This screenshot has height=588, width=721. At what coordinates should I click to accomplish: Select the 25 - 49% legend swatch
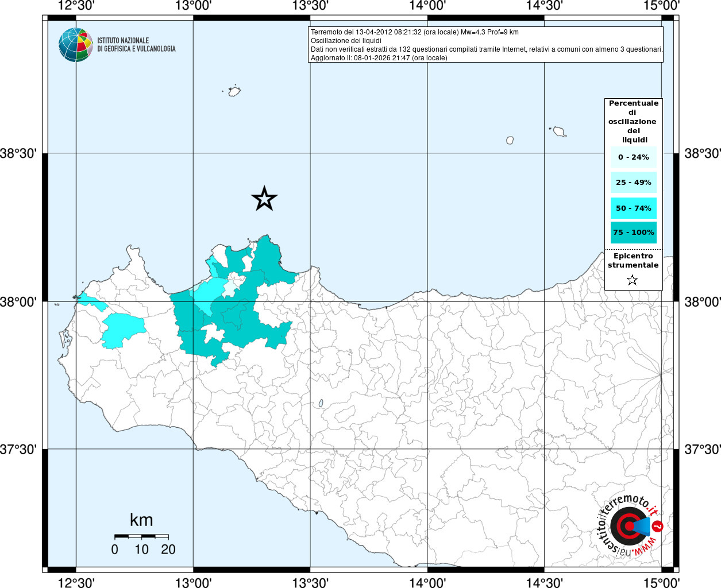(634, 183)
